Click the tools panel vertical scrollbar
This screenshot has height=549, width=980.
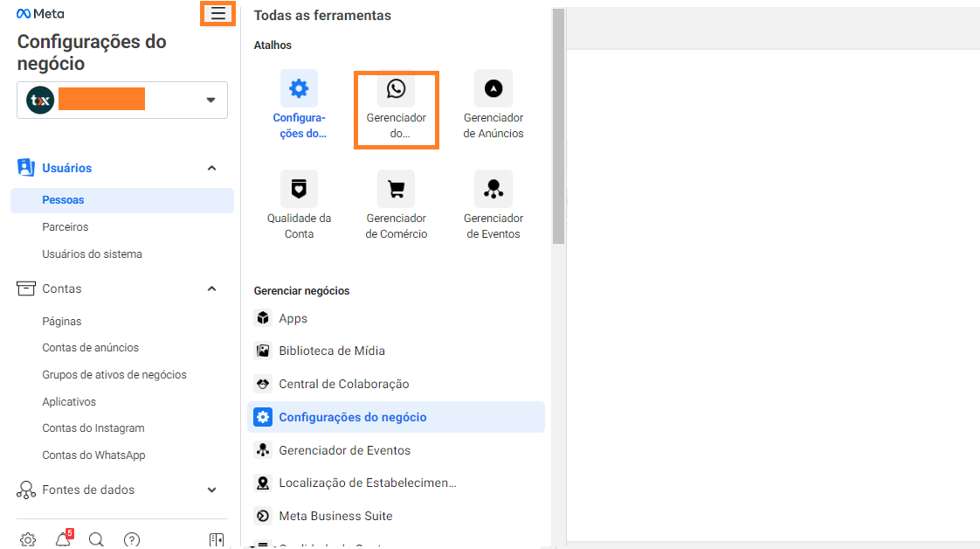click(x=558, y=126)
